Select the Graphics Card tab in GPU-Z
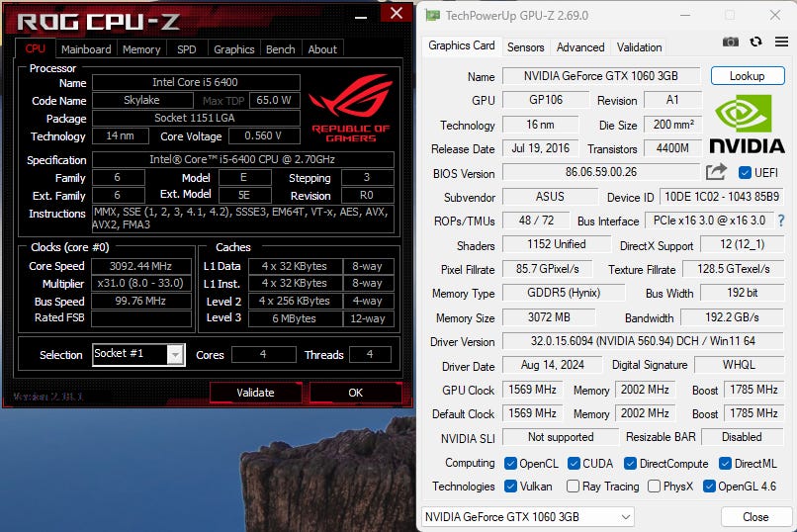797x532 pixels. coord(462,45)
